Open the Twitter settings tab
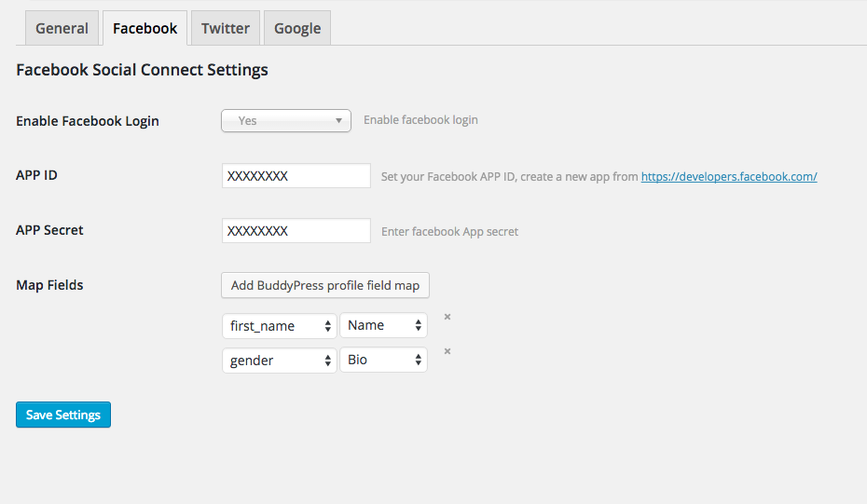This screenshot has height=504, width=867. 226,28
